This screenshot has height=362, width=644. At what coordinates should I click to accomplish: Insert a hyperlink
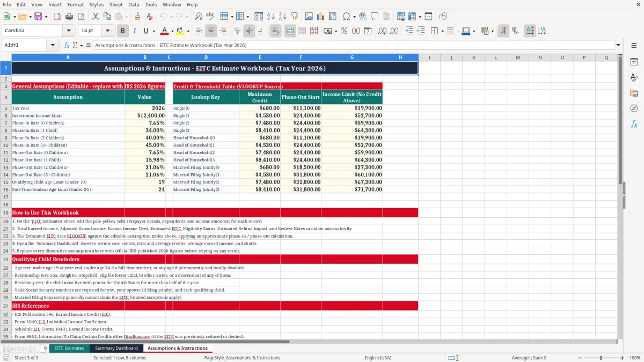tap(363, 17)
